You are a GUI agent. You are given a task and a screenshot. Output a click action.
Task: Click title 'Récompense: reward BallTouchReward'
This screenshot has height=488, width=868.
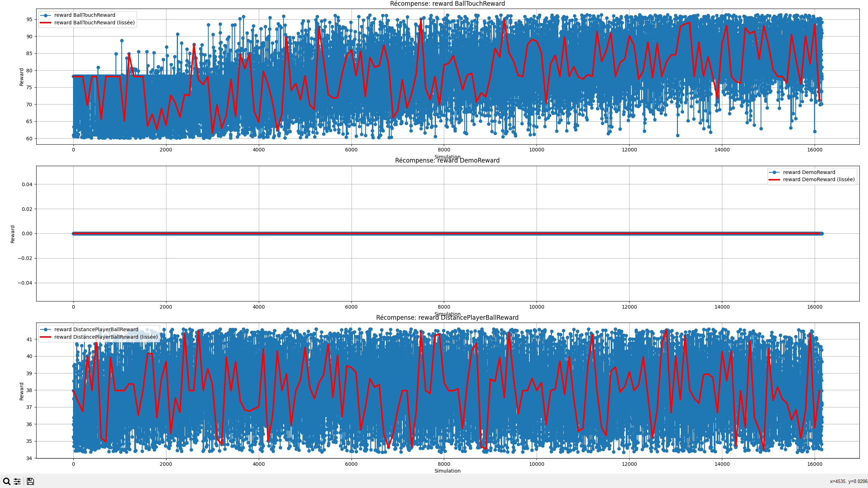[447, 4]
